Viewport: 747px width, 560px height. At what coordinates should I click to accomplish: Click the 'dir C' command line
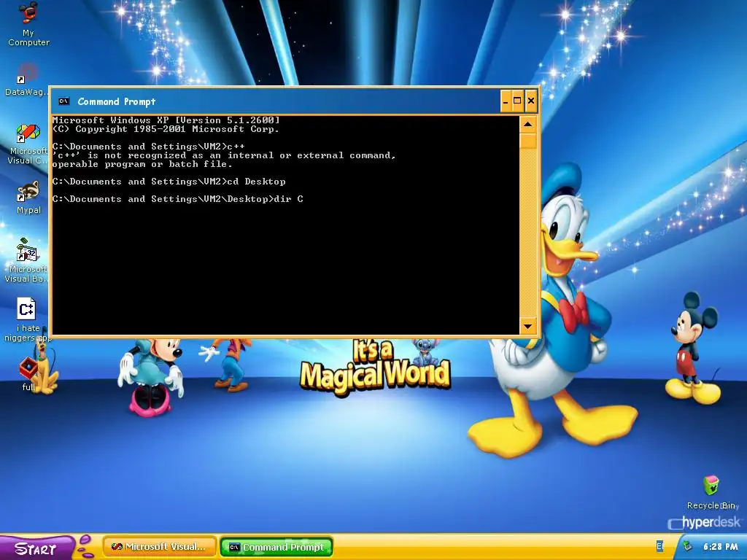coord(178,199)
